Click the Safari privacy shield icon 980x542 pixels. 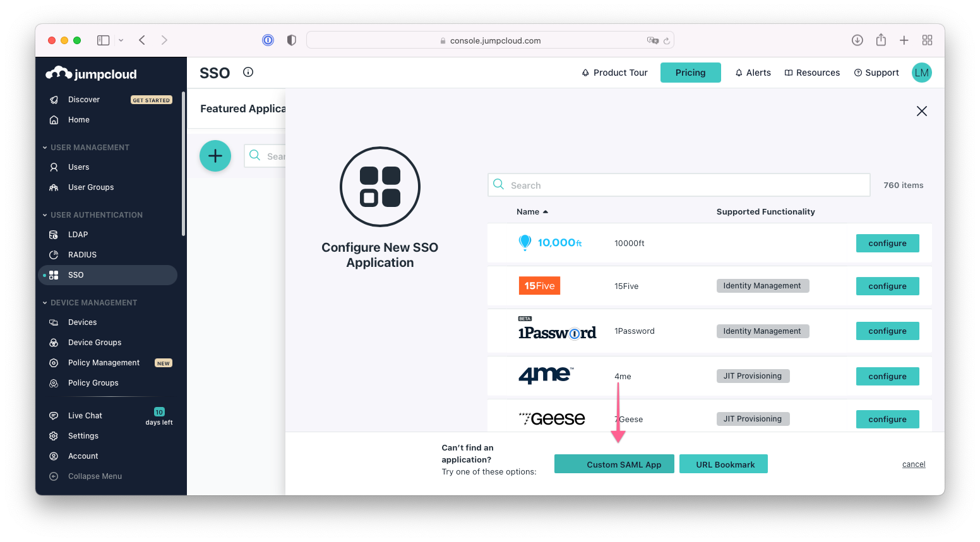(291, 40)
